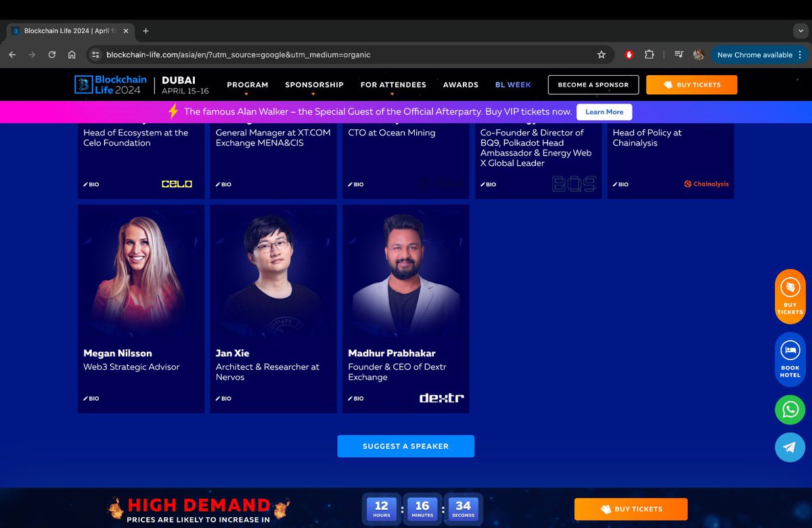Open Chrome's three-dot menu

click(800, 55)
